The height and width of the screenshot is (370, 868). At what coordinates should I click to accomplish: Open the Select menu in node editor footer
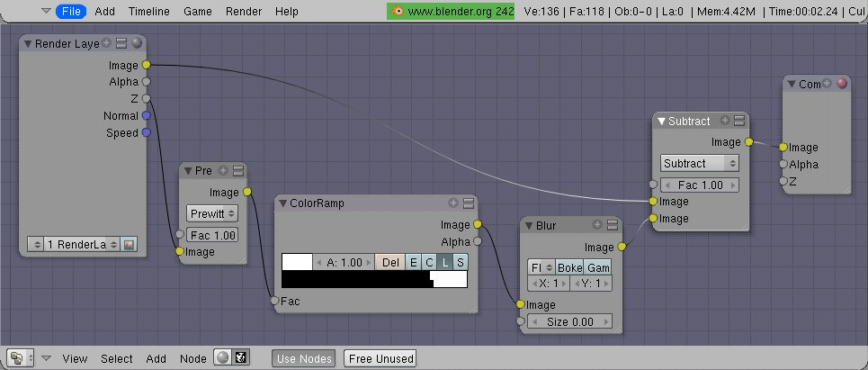(x=116, y=359)
